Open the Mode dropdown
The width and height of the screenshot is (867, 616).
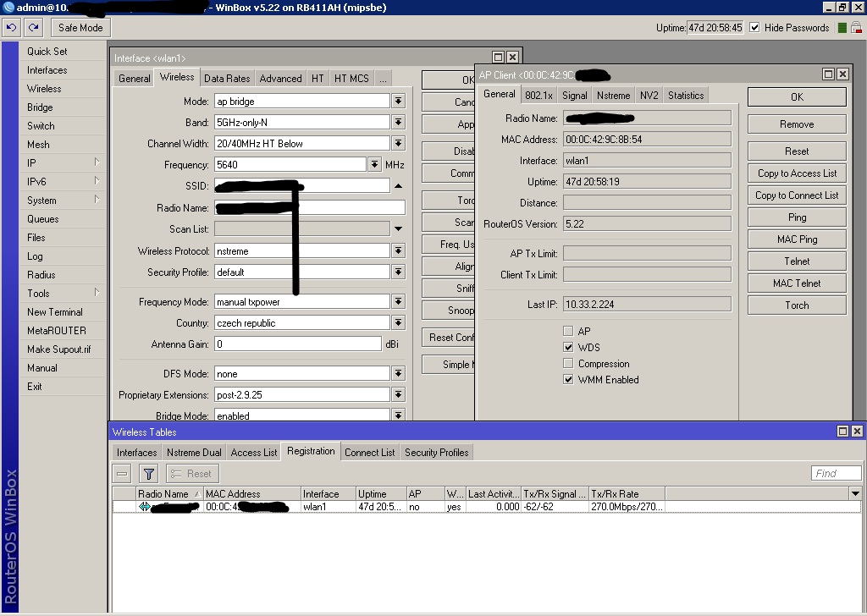[398, 101]
